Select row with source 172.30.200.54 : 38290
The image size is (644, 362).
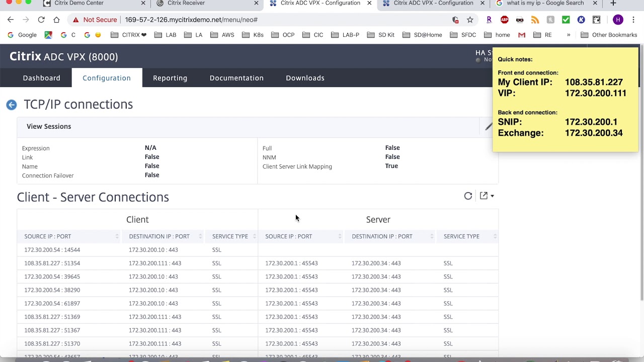click(x=258, y=290)
